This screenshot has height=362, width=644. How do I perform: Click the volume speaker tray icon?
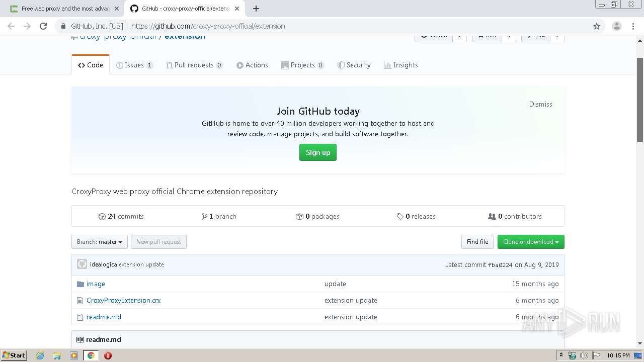(x=584, y=355)
